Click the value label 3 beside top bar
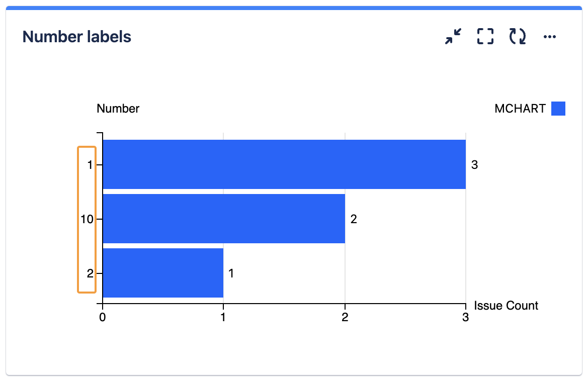The image size is (588, 381). [474, 164]
